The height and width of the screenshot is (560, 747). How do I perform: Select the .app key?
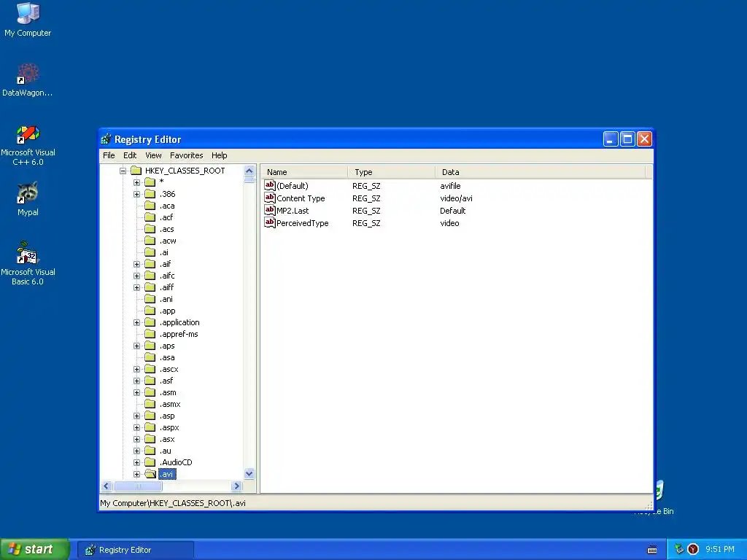167,311
